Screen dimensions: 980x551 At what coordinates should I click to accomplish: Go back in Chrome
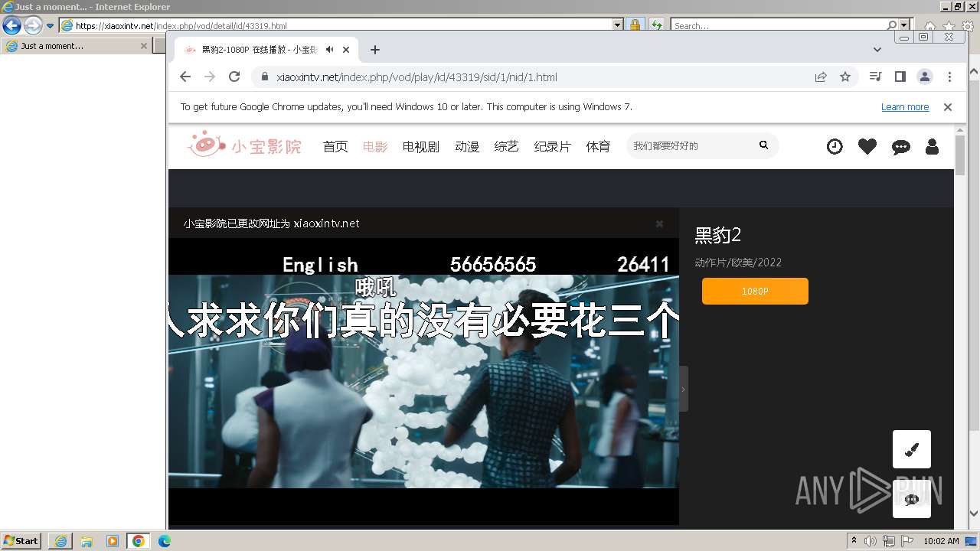tap(185, 77)
